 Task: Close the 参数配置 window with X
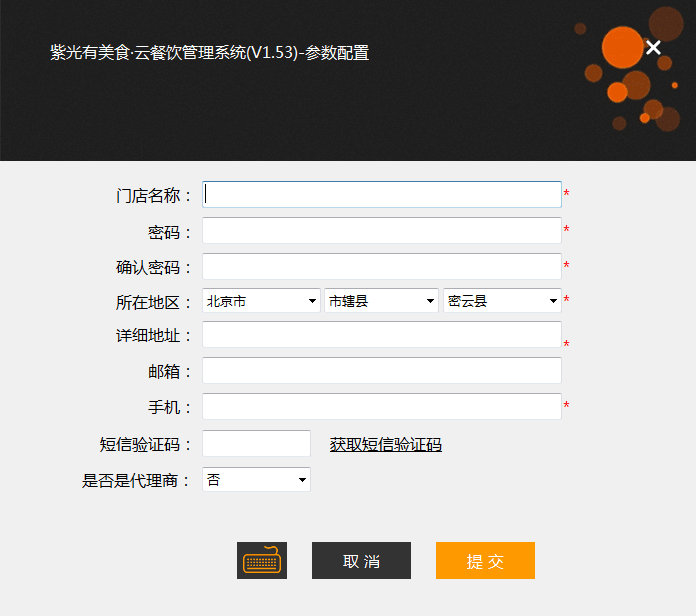pos(653,48)
